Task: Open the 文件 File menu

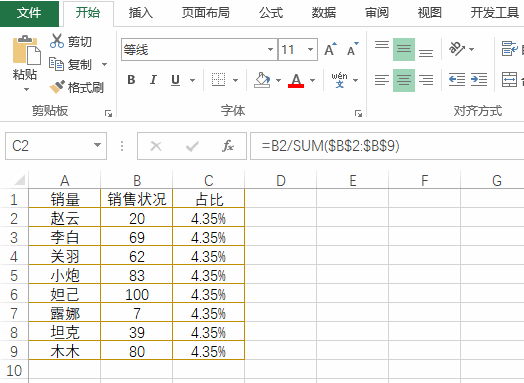Action: [x=29, y=13]
